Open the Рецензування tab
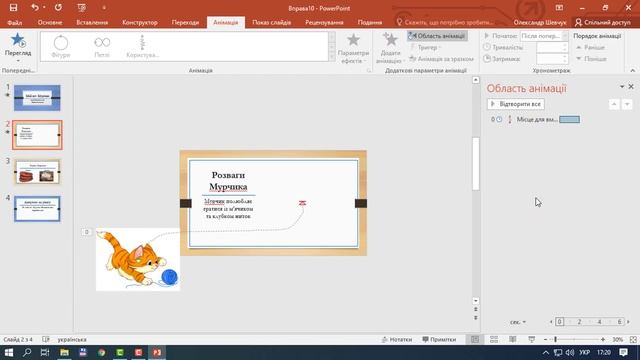 [324, 22]
